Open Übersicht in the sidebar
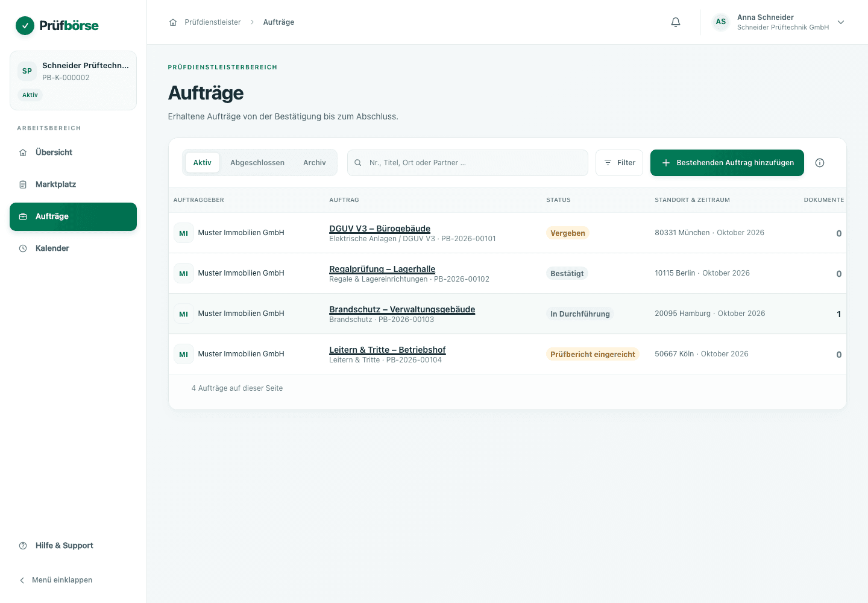The image size is (868, 603). pos(73,153)
